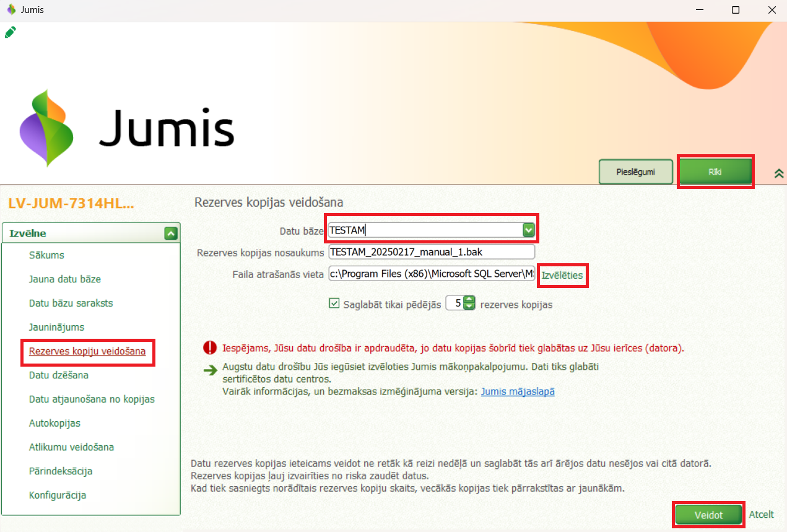Click the Rezerves kopijas nosaukums field
The image size is (787, 532).
click(432, 252)
